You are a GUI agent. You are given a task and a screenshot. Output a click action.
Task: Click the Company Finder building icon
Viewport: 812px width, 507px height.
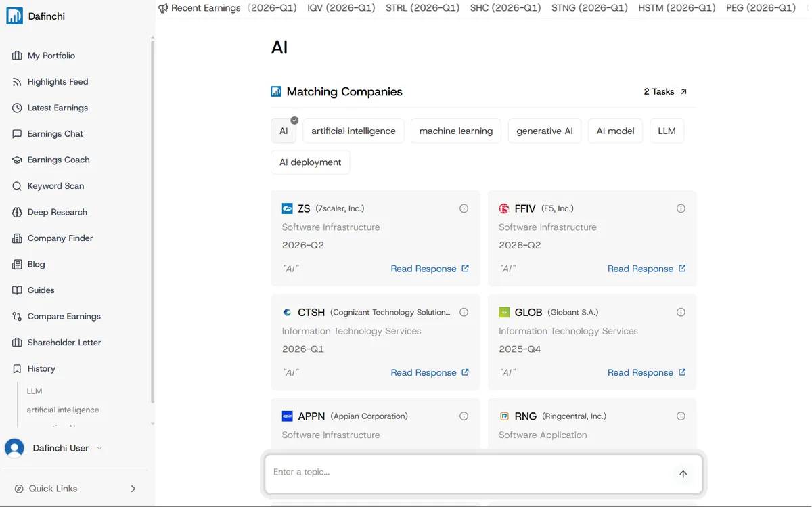point(17,238)
